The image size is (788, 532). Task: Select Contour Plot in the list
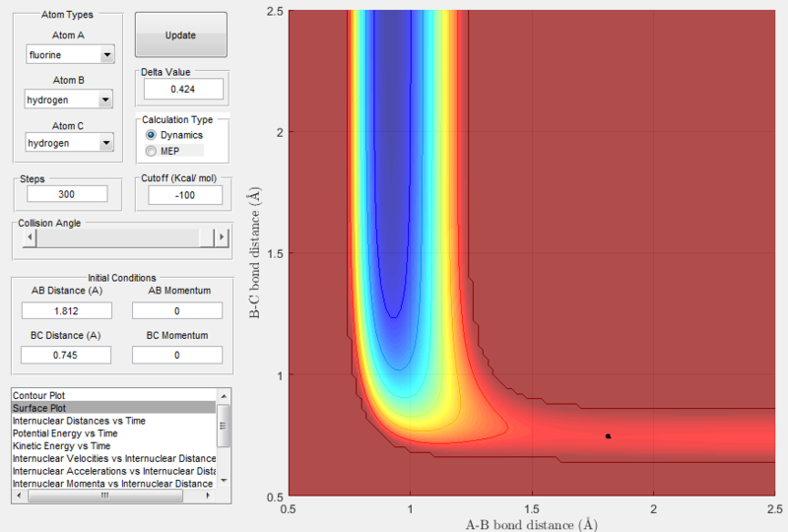click(114, 395)
